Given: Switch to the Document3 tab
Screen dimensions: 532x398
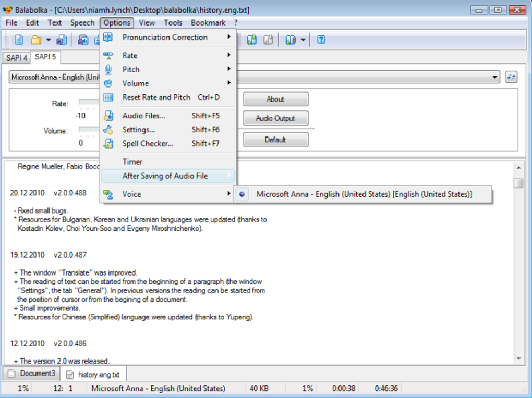Looking at the screenshot, I should pos(31,374).
